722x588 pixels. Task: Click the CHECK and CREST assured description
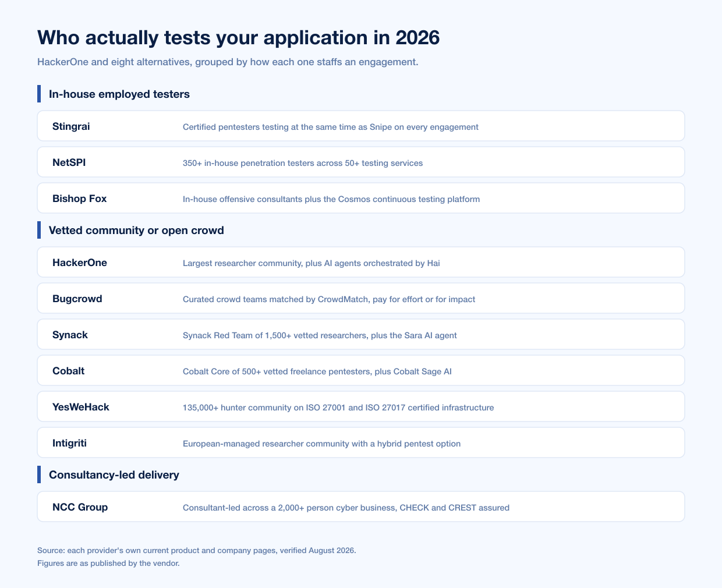tap(346, 508)
